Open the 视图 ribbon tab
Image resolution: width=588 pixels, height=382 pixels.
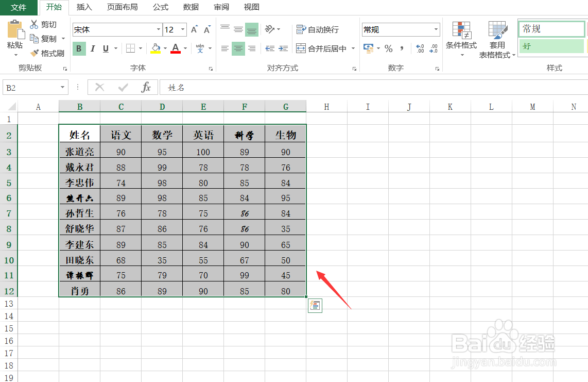[252, 7]
